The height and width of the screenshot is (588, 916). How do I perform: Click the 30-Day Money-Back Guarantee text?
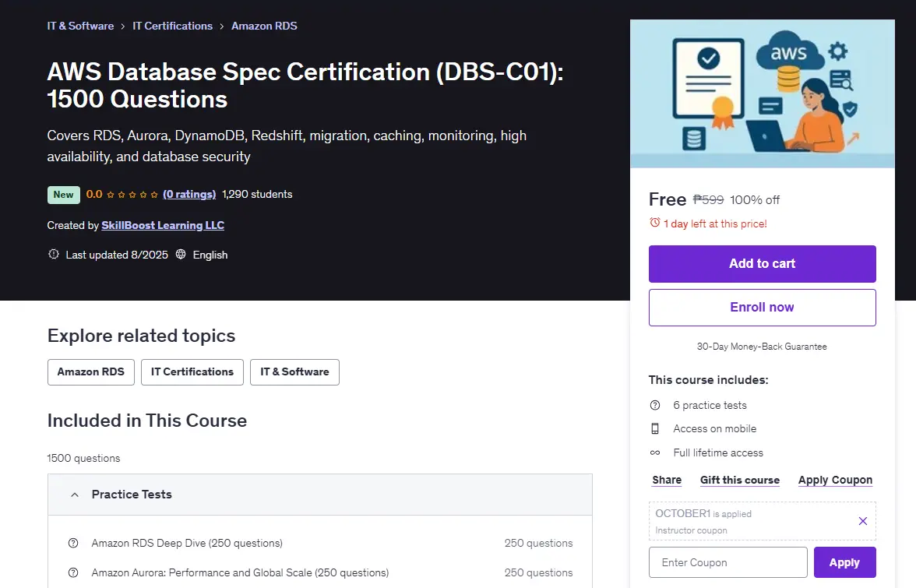point(762,347)
